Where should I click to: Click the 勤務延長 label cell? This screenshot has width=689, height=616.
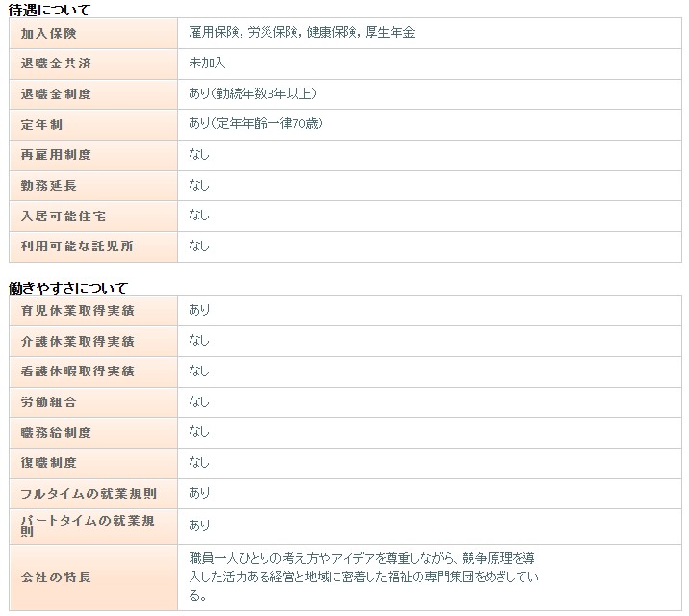pyautogui.click(x=48, y=186)
